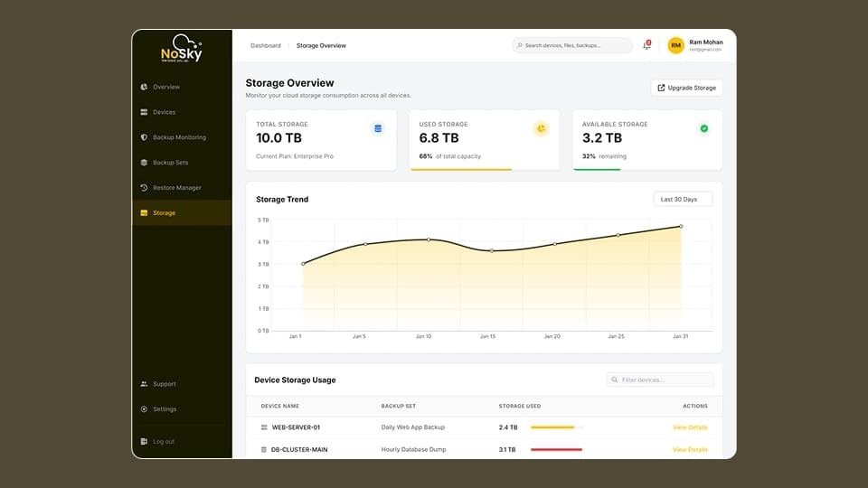
Task: Click View Details for WEB-SERVER-01
Action: tap(690, 427)
